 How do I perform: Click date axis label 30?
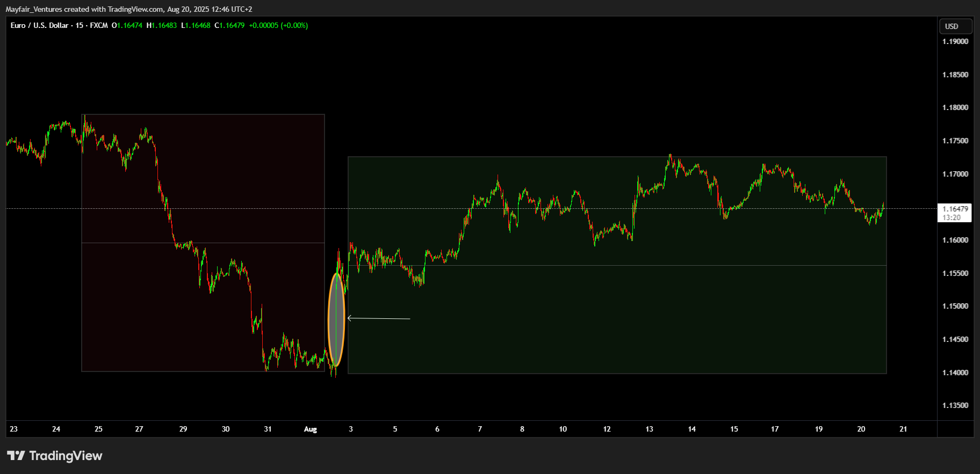(x=226, y=429)
